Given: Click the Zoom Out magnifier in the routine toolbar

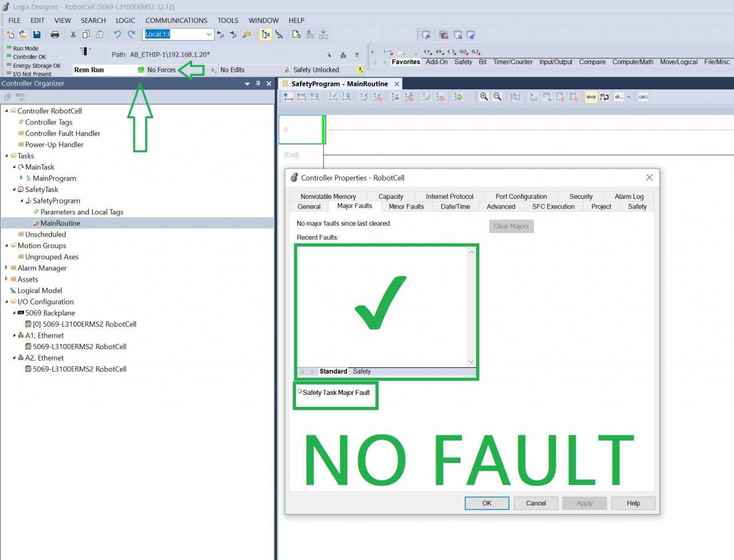Looking at the screenshot, I should 498,97.
